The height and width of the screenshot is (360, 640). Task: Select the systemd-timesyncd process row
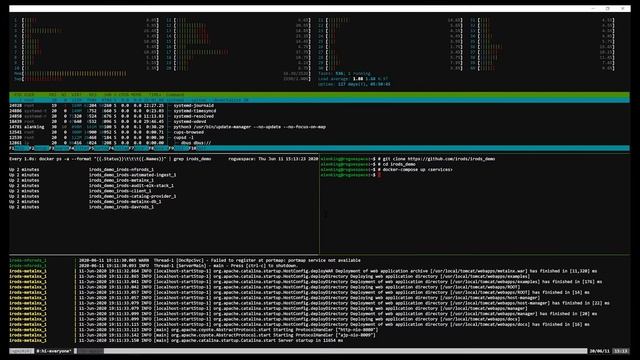319,111
